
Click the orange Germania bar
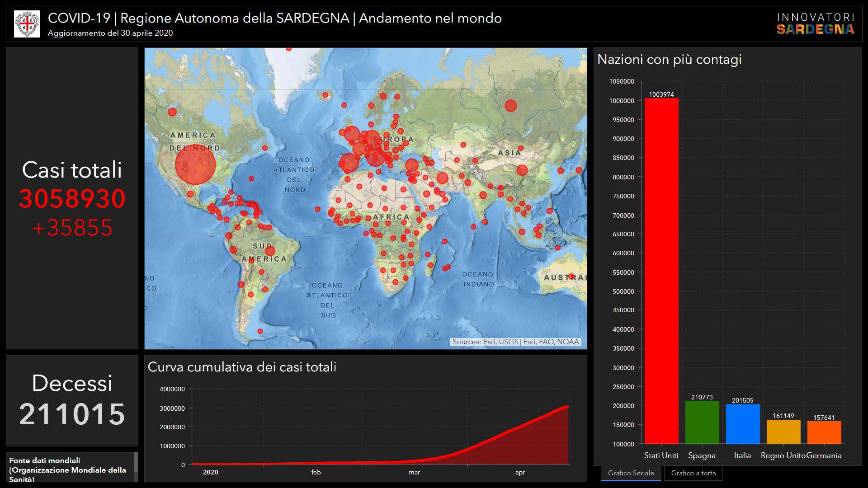[824, 433]
